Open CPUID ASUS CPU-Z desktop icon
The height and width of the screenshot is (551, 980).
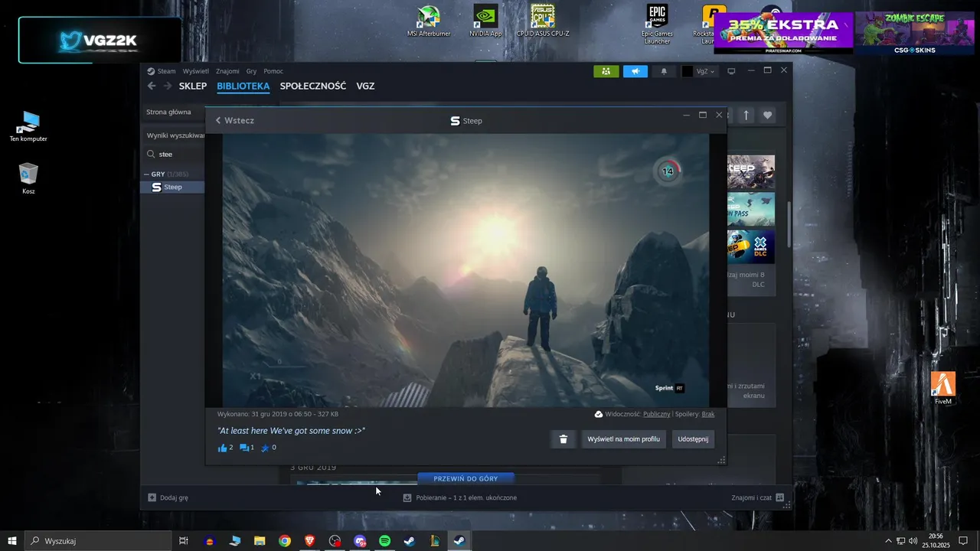tap(543, 21)
